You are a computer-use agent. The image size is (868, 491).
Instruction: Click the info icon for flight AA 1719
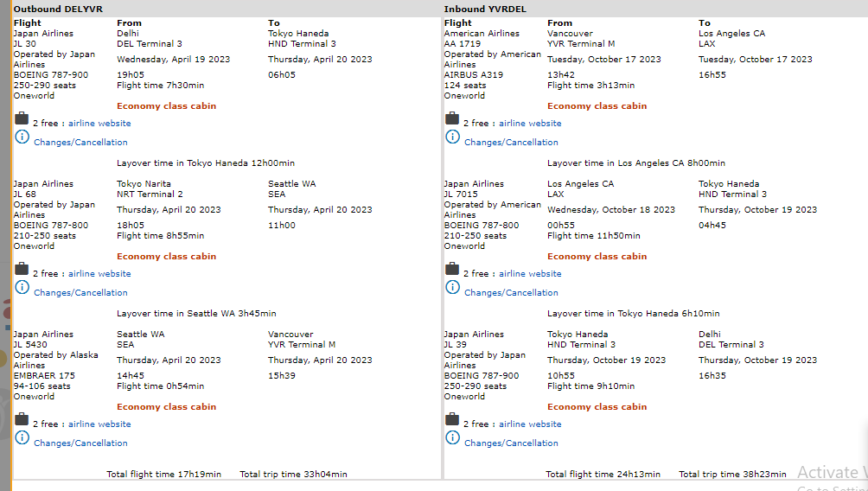coord(452,137)
